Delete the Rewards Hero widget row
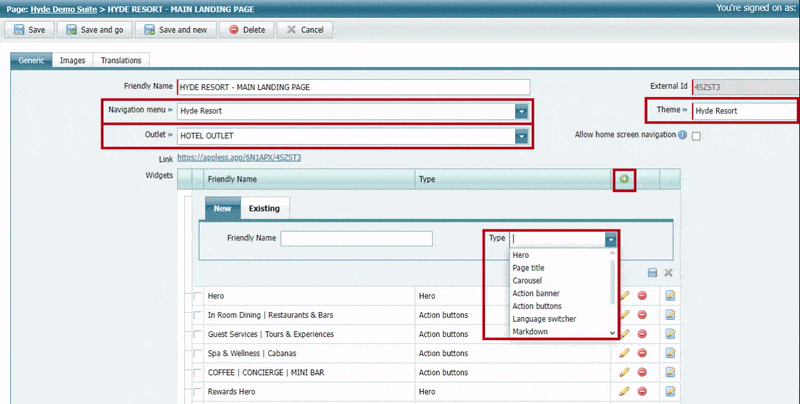Viewport: 800px width, 404px height. coord(642,391)
